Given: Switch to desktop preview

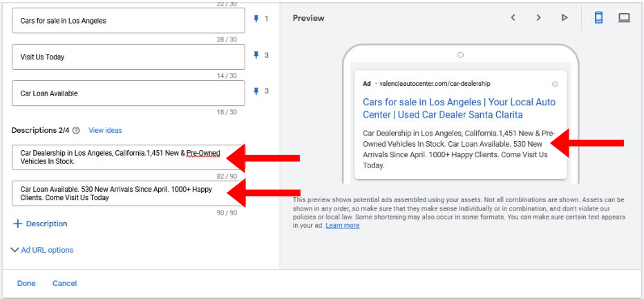Looking at the screenshot, I should coord(624,18).
